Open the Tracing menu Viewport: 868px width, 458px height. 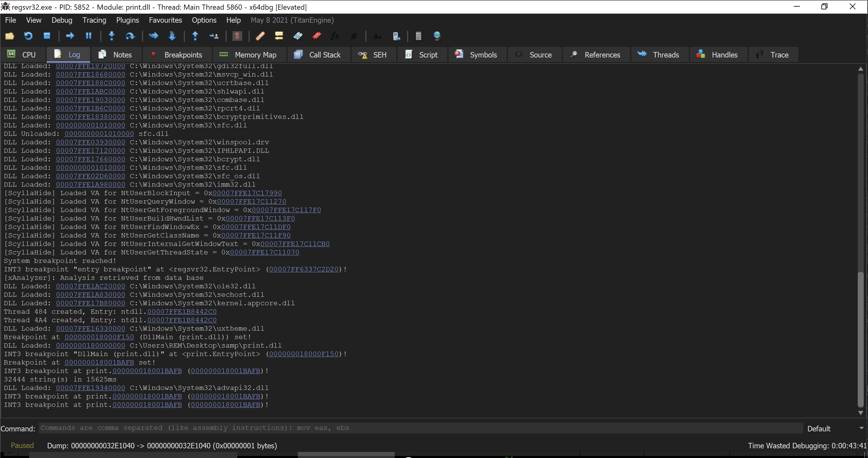(x=94, y=20)
